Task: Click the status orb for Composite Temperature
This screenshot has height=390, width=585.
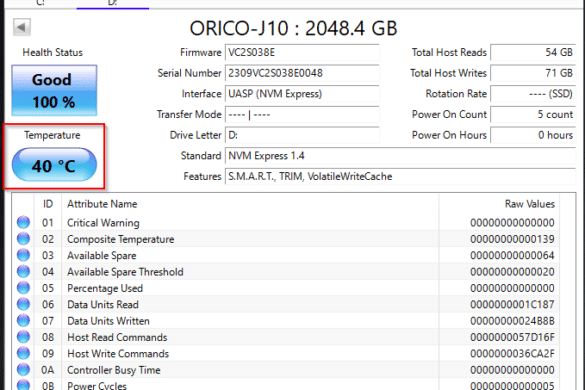Action: [23, 238]
